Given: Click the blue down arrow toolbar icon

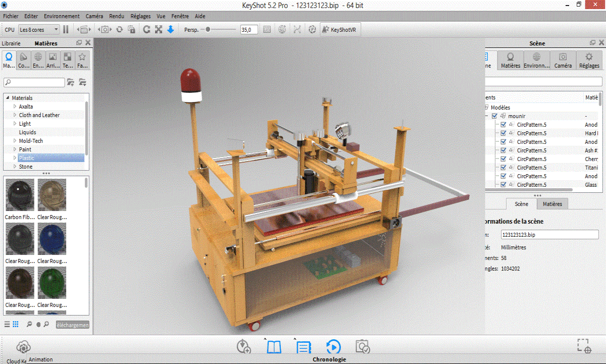Looking at the screenshot, I should [170, 30].
